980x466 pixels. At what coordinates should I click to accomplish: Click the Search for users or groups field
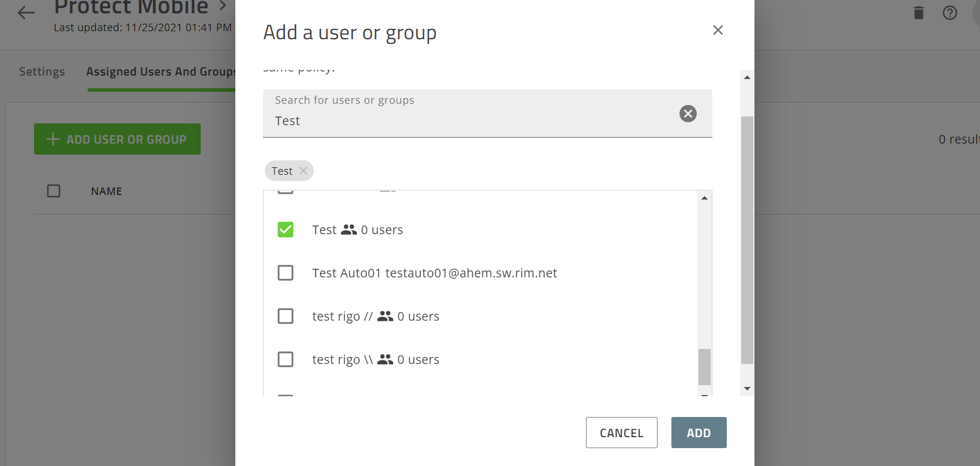click(487, 114)
